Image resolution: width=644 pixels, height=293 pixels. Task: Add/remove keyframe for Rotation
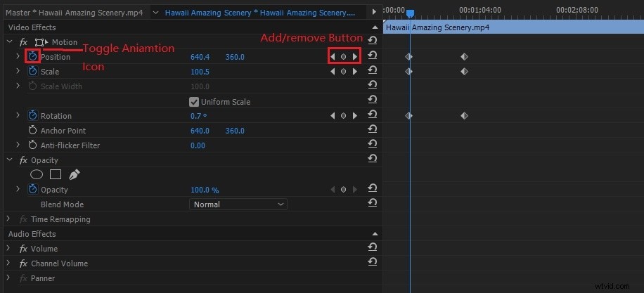click(x=343, y=116)
